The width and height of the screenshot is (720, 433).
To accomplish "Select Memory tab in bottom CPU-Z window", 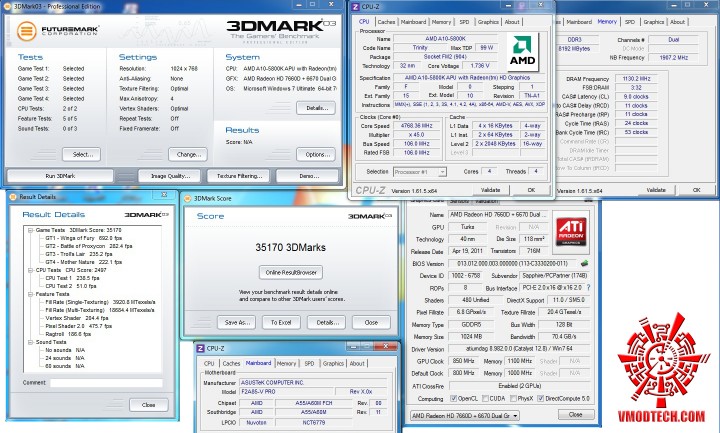I will [x=287, y=363].
